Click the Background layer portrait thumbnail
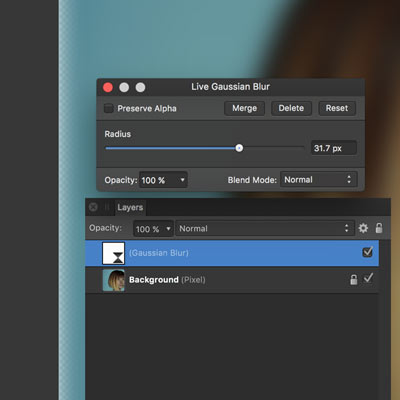This screenshot has height=400, width=400. pos(113,280)
